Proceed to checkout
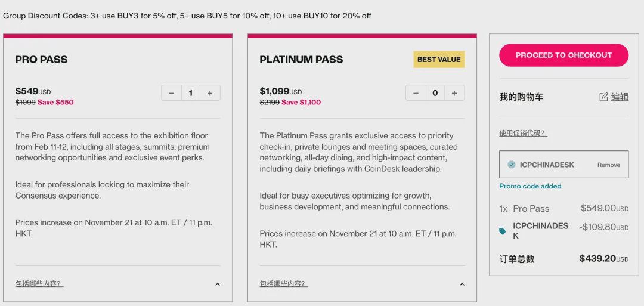 (563, 55)
